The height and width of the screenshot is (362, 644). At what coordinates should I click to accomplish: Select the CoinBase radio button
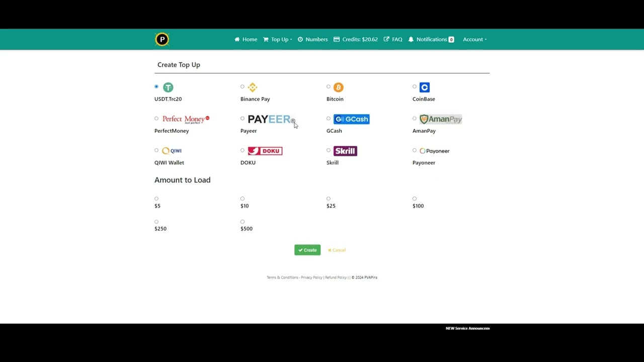(415, 86)
